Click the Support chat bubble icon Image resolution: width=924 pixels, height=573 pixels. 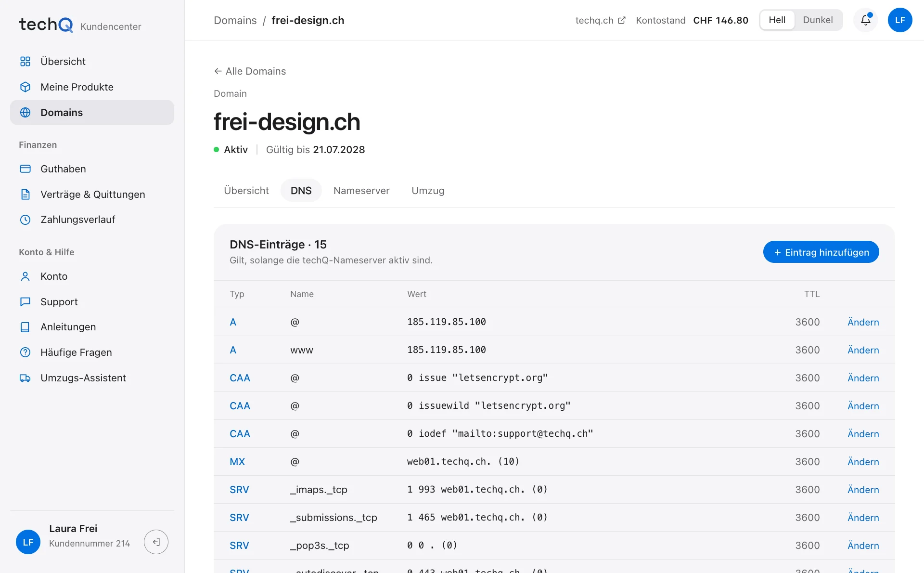pos(25,302)
